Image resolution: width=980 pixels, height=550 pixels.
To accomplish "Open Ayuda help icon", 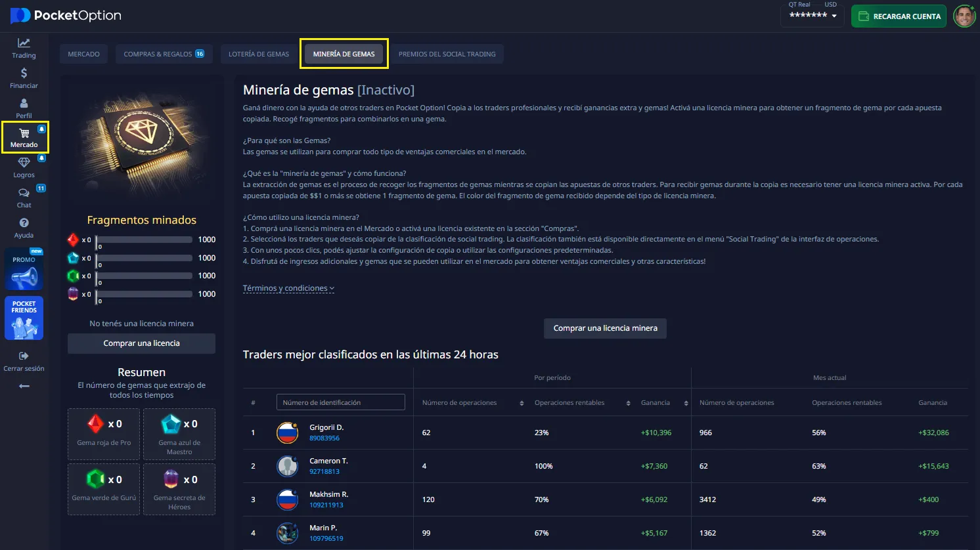I will [24, 227].
